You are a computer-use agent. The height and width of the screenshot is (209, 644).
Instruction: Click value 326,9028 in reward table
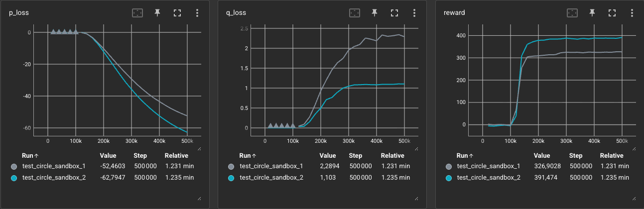point(548,166)
